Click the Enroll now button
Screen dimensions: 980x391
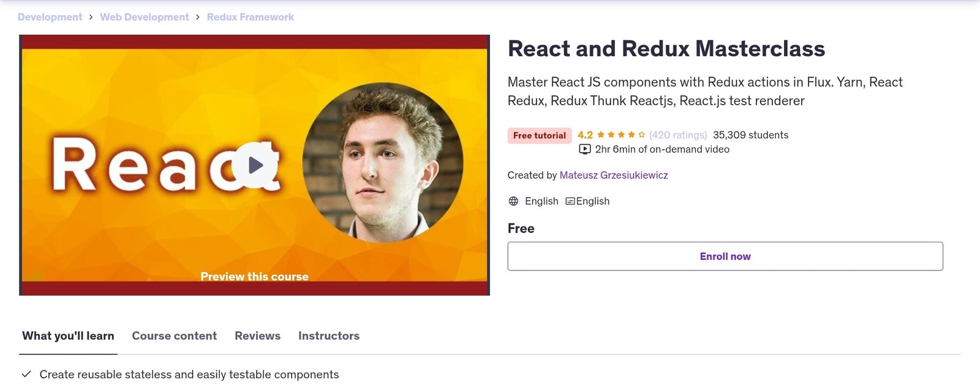click(x=725, y=256)
